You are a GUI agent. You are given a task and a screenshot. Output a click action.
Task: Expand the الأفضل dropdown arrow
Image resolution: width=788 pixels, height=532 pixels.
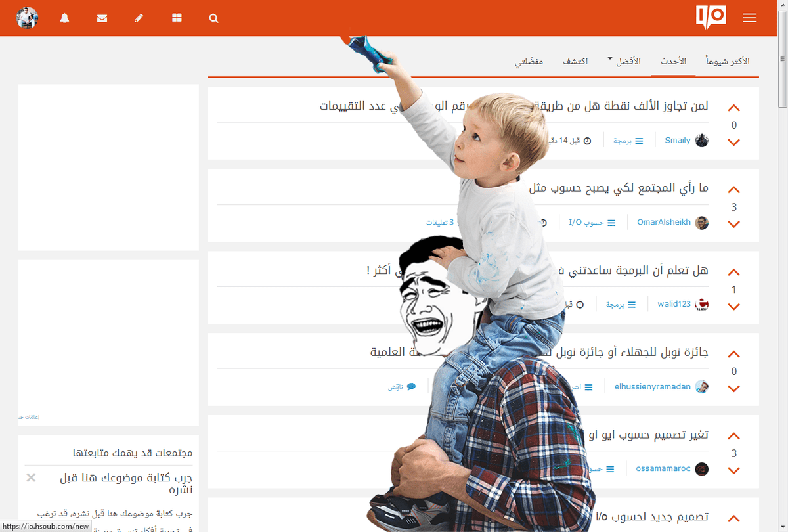click(x=610, y=58)
